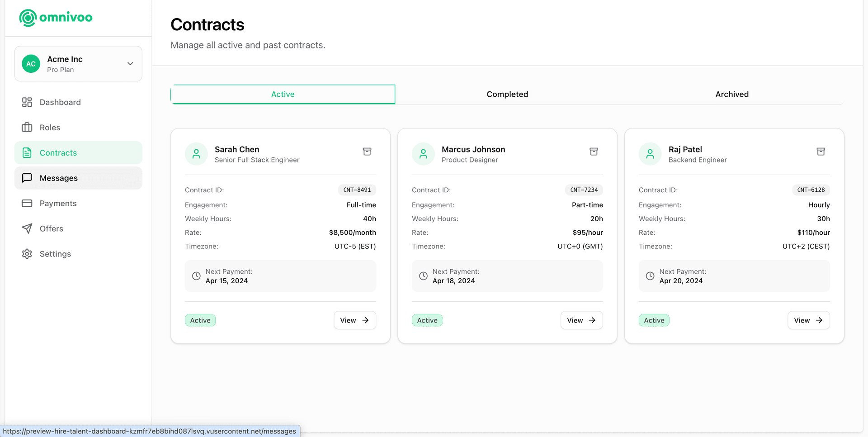Open Settings via the gear icon
868x437 pixels.
27,254
